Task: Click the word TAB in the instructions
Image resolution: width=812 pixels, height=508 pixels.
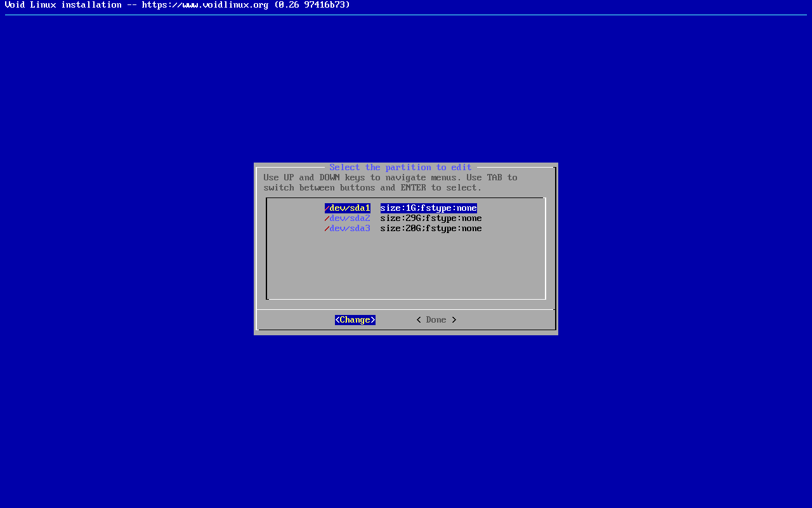Action: 495,178
